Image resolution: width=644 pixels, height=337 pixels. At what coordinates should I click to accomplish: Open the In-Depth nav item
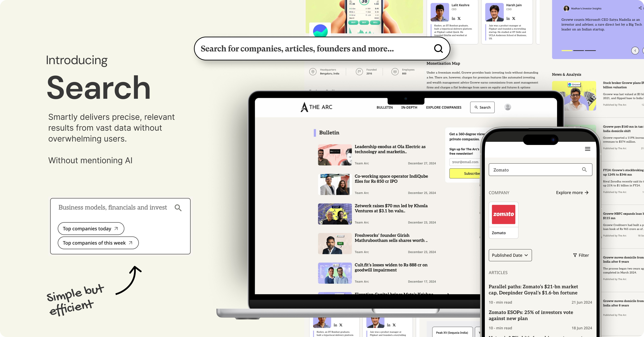coord(409,107)
